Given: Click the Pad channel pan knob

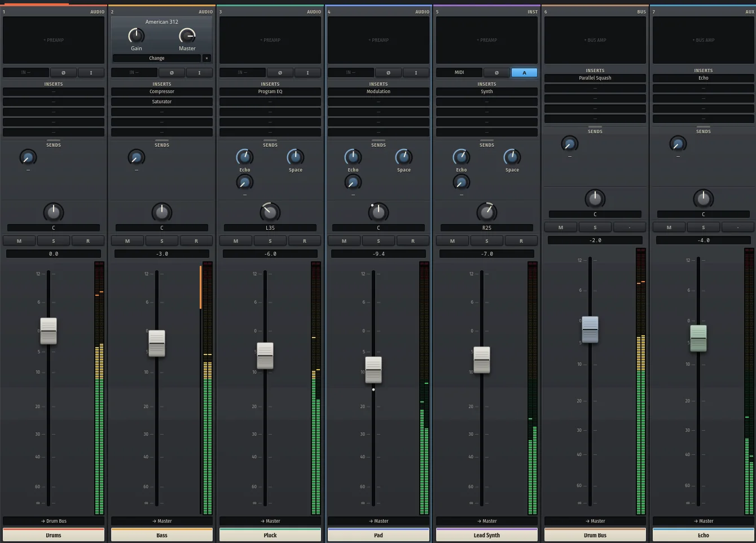Looking at the screenshot, I should pos(379,212).
